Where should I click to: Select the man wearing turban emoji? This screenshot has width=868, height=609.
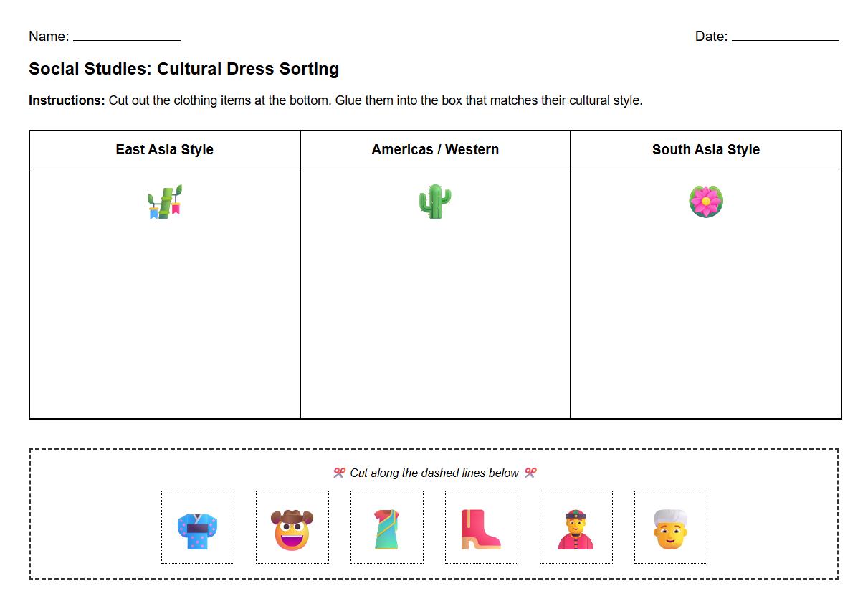click(670, 527)
